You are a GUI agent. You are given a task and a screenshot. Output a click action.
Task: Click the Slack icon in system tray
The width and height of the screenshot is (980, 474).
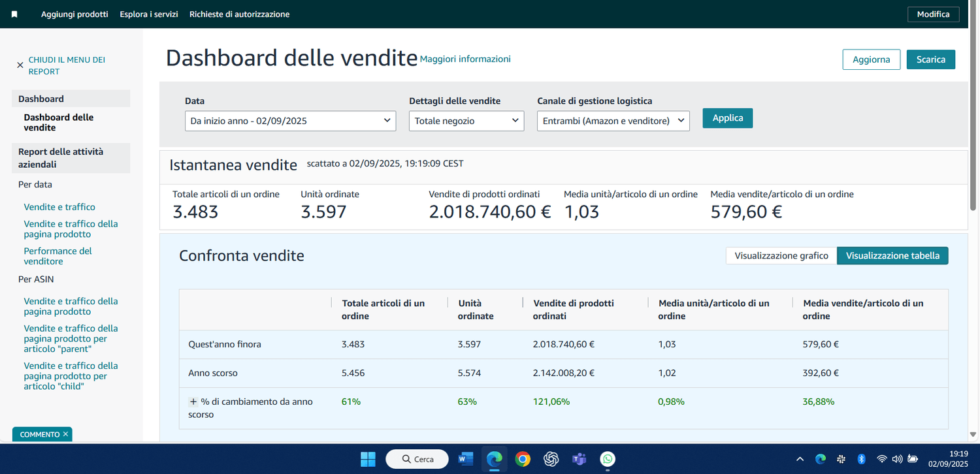pos(841,459)
